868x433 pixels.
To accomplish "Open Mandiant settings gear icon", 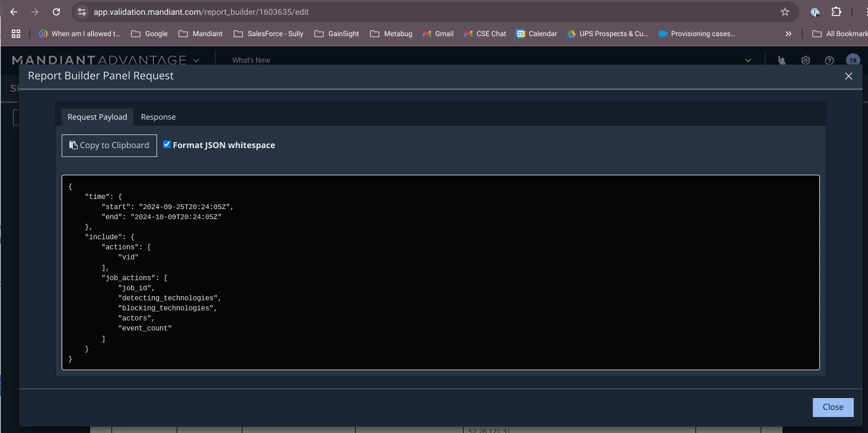I will pyautogui.click(x=806, y=60).
